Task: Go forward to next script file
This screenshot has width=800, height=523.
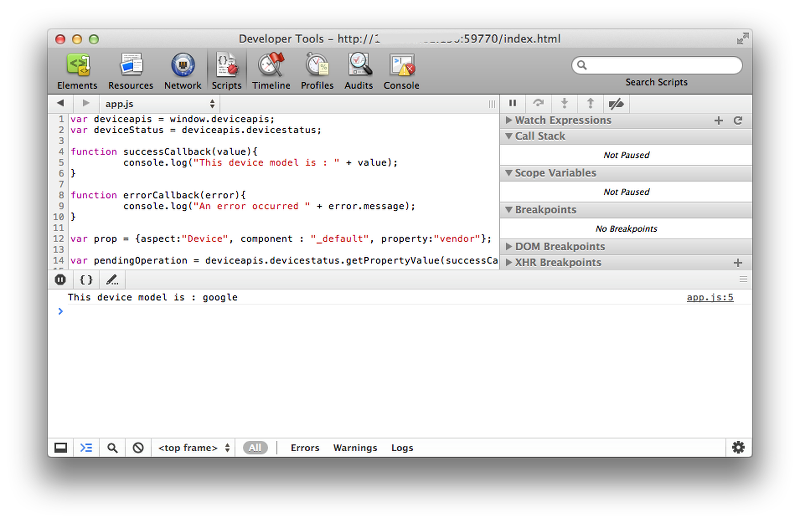Action: pyautogui.click(x=86, y=103)
